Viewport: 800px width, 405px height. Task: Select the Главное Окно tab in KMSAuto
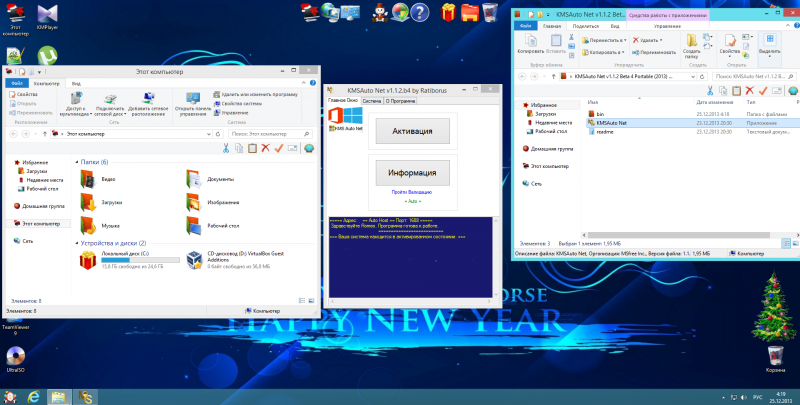pos(343,100)
